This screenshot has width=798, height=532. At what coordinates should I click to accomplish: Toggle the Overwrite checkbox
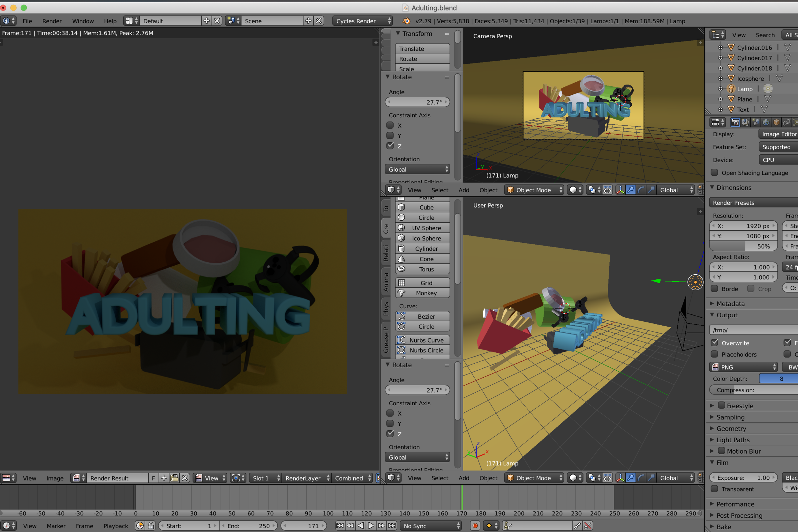click(x=714, y=343)
